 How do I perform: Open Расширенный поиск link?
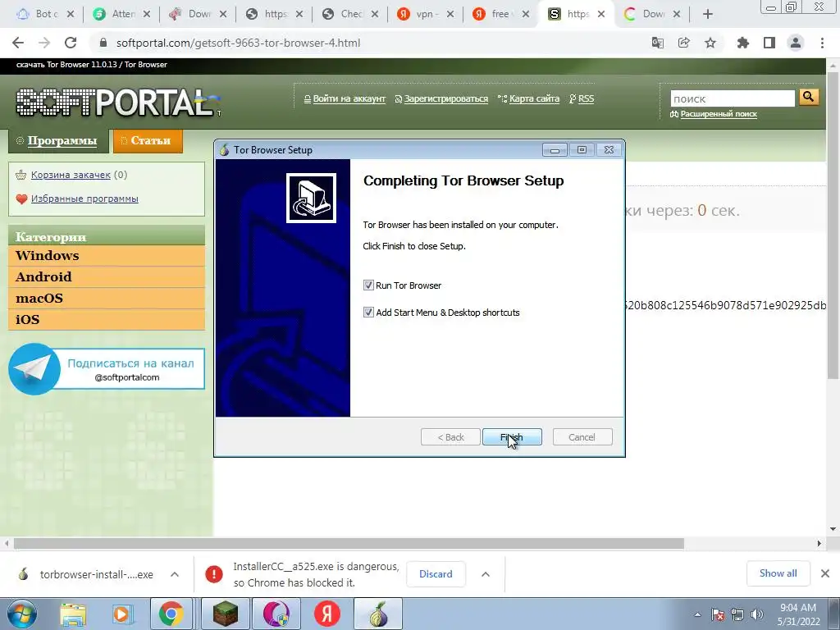click(x=719, y=114)
